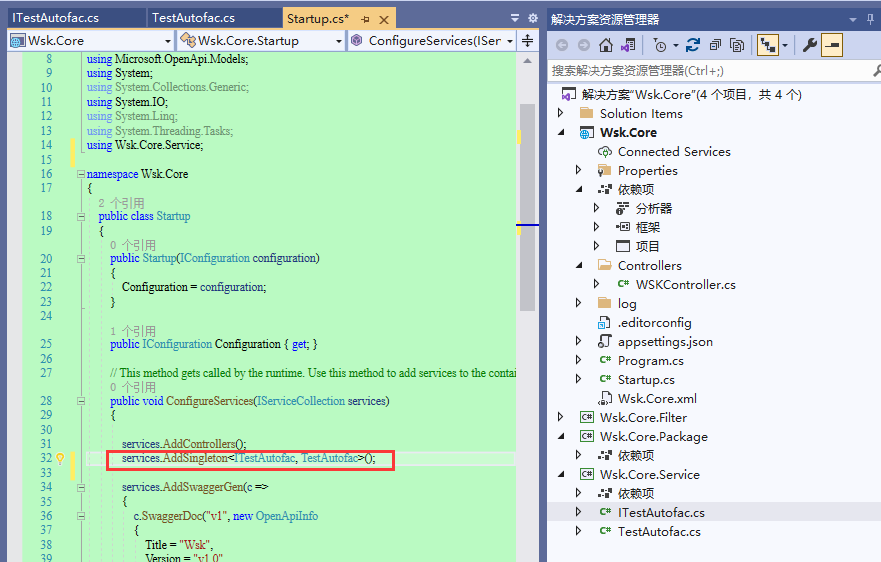The image size is (881, 562).
Task: Expand the 分析器 node
Action: (x=596, y=208)
